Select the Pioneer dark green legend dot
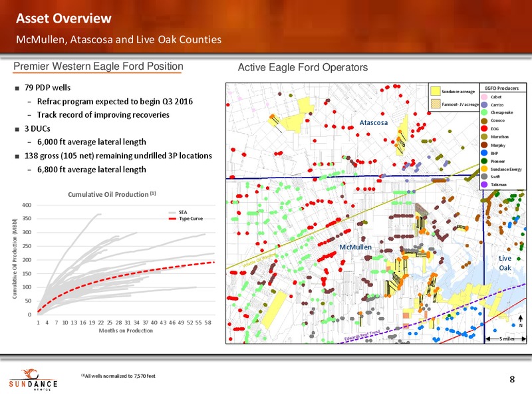 click(x=484, y=161)
